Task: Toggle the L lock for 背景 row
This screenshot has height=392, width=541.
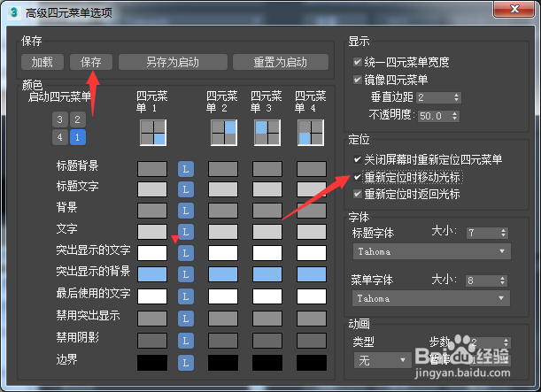Action: [186, 211]
